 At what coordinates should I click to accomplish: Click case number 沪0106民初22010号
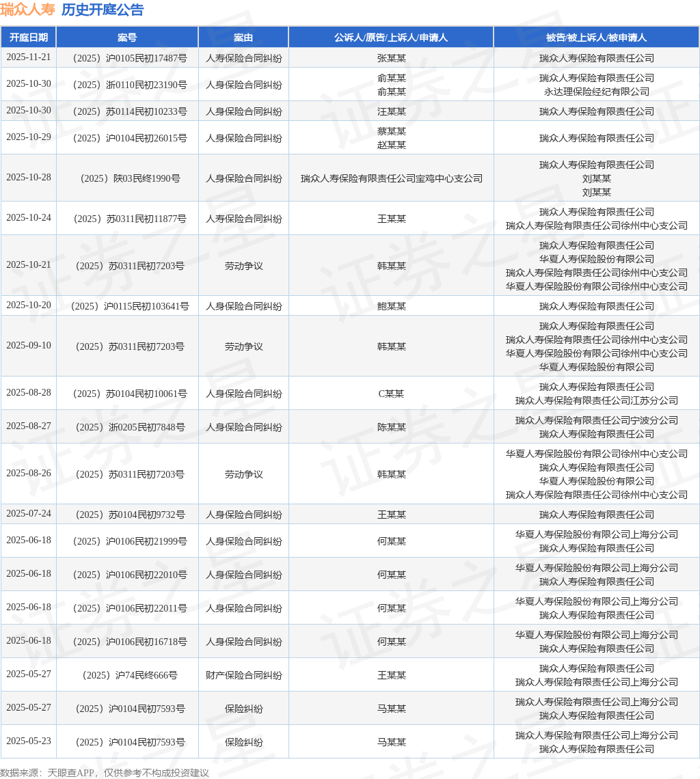(130, 575)
